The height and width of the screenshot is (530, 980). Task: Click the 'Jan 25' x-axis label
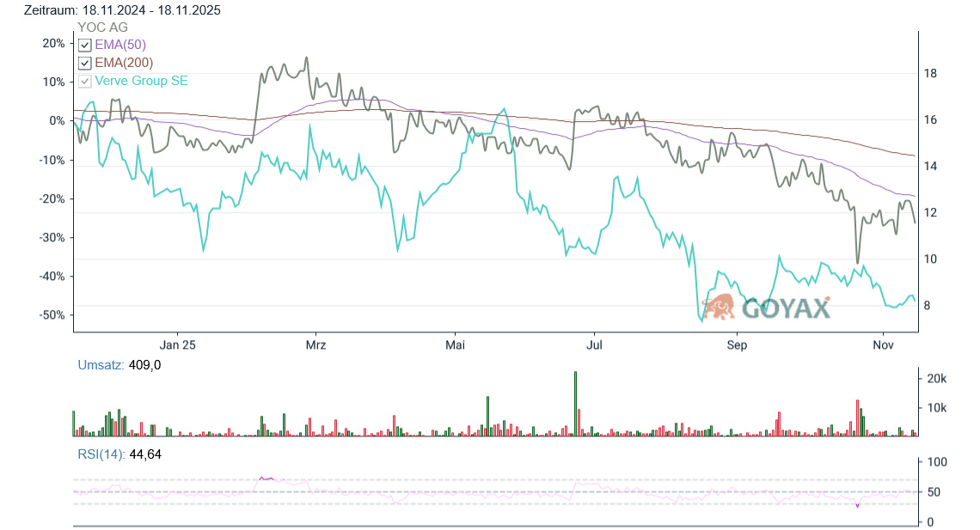(178, 344)
